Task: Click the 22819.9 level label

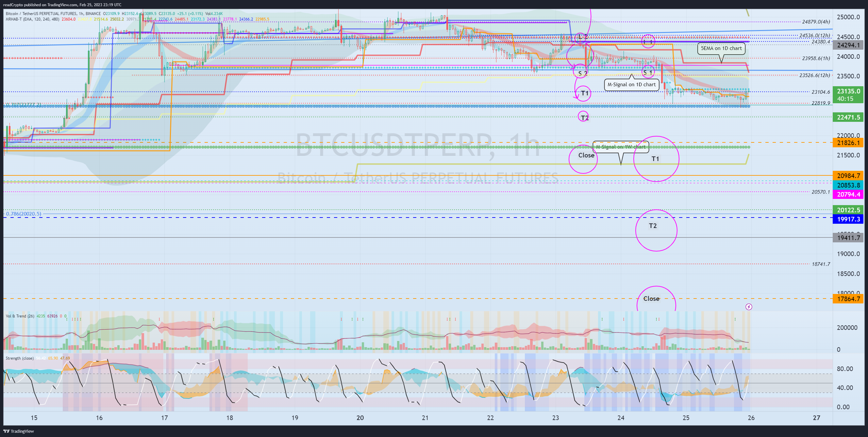Action: pyautogui.click(x=821, y=103)
